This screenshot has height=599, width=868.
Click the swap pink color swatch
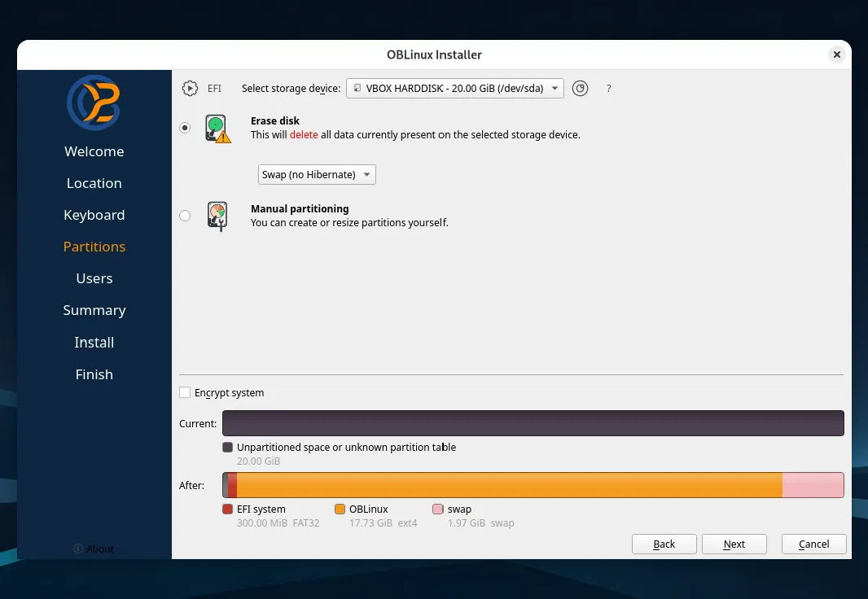pos(438,509)
